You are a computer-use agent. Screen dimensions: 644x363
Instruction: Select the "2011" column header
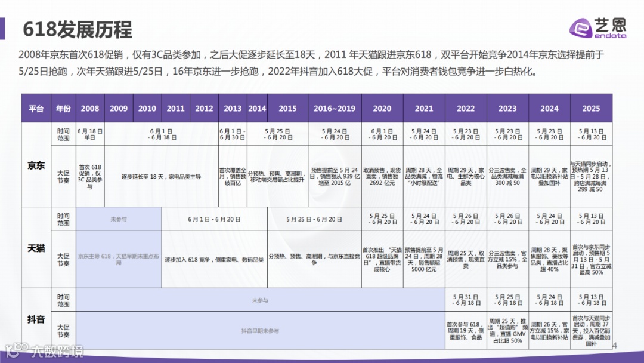pyautogui.click(x=175, y=109)
